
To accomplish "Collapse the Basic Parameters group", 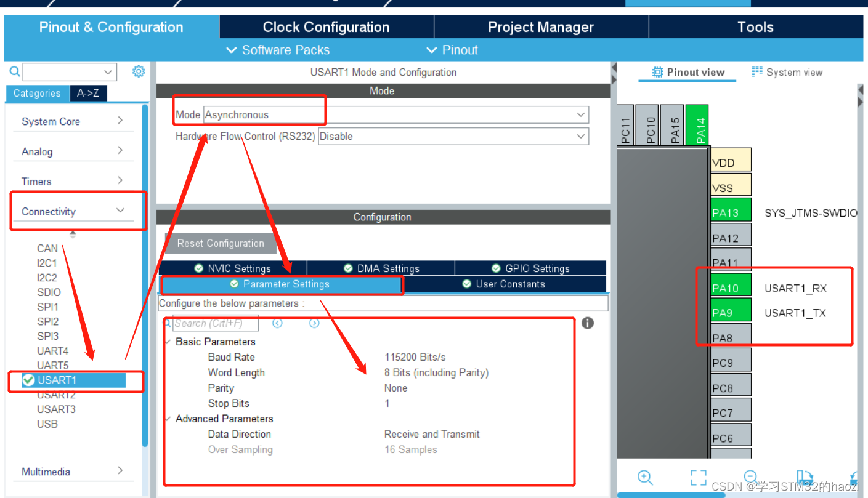I will [x=167, y=342].
